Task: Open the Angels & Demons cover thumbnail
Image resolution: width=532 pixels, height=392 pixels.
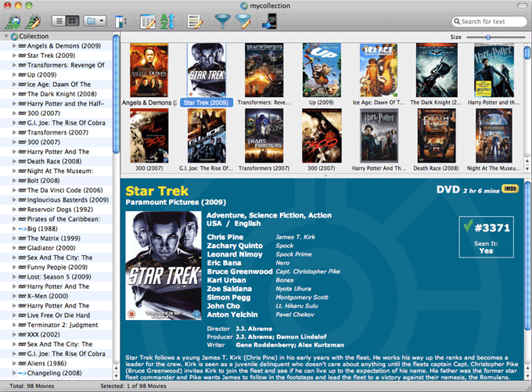Action: tap(149, 70)
